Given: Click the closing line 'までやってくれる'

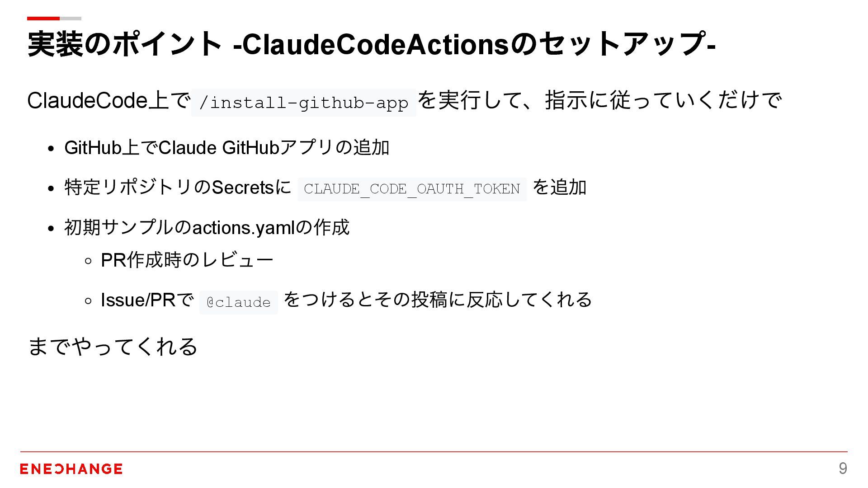Looking at the screenshot, I should [x=113, y=347].
